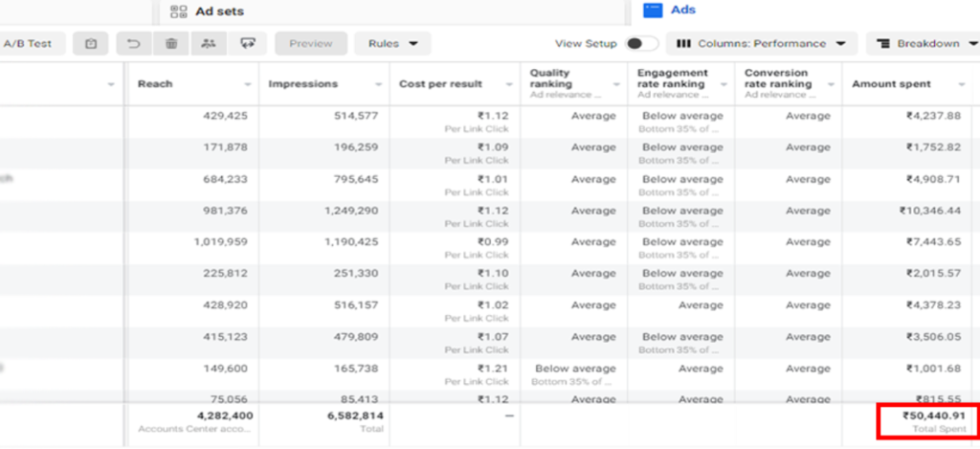Click the undo arrow icon
The width and height of the screenshot is (980, 449).
pos(134,43)
